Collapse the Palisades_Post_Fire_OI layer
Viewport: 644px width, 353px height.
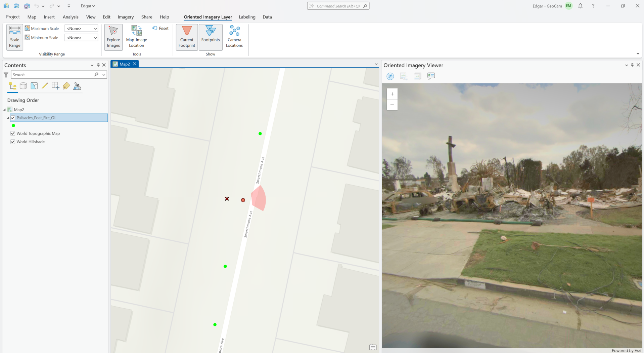pos(8,118)
